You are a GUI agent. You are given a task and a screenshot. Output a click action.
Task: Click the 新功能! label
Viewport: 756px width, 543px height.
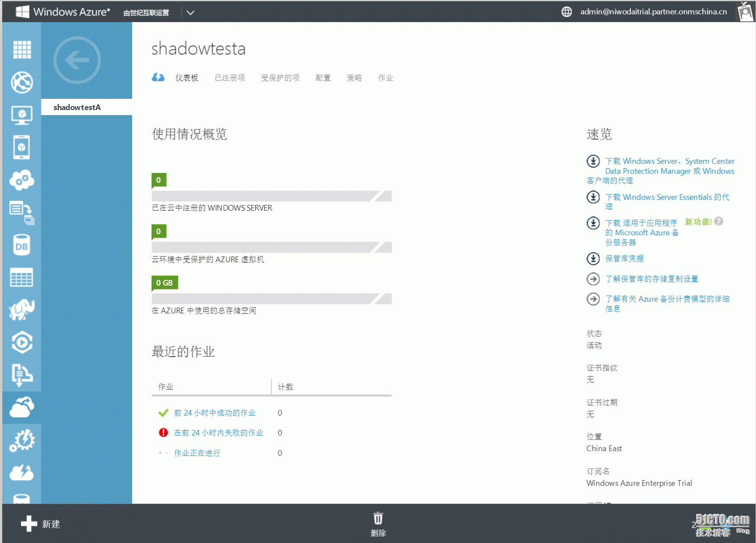click(x=698, y=222)
